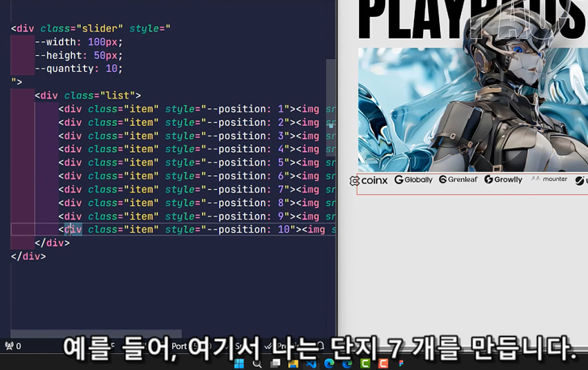Click the item line with --position: 4

(197, 149)
